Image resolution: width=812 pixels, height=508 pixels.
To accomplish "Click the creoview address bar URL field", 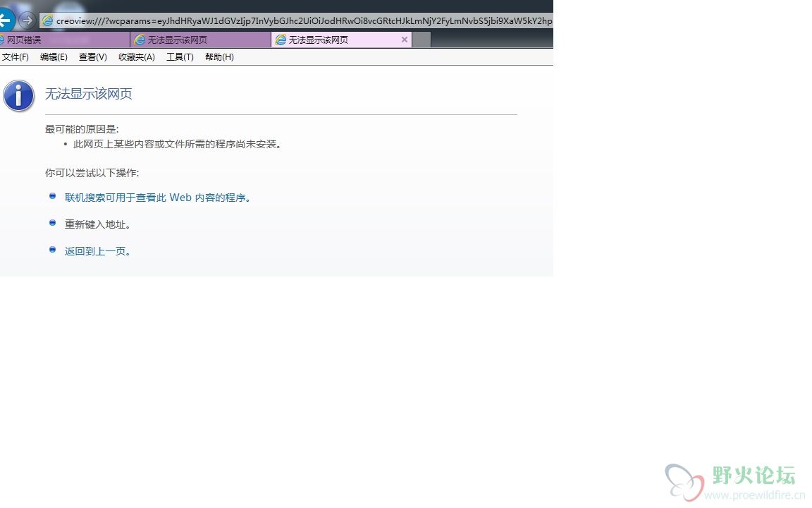I will (296, 20).
